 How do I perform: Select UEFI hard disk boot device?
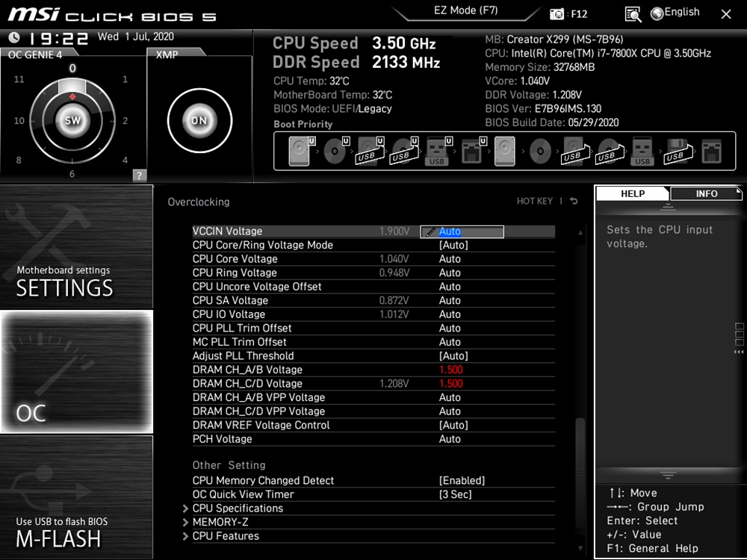pyautogui.click(x=302, y=151)
